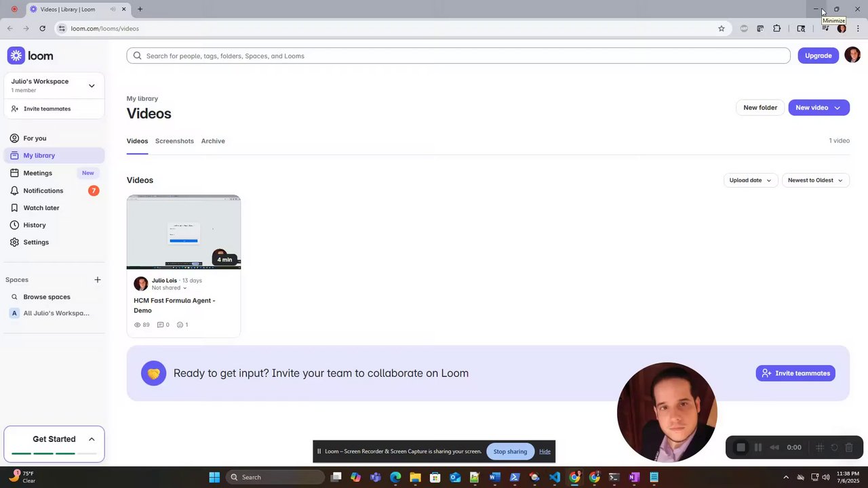Go to Meetings in the sidebar

click(x=54, y=173)
